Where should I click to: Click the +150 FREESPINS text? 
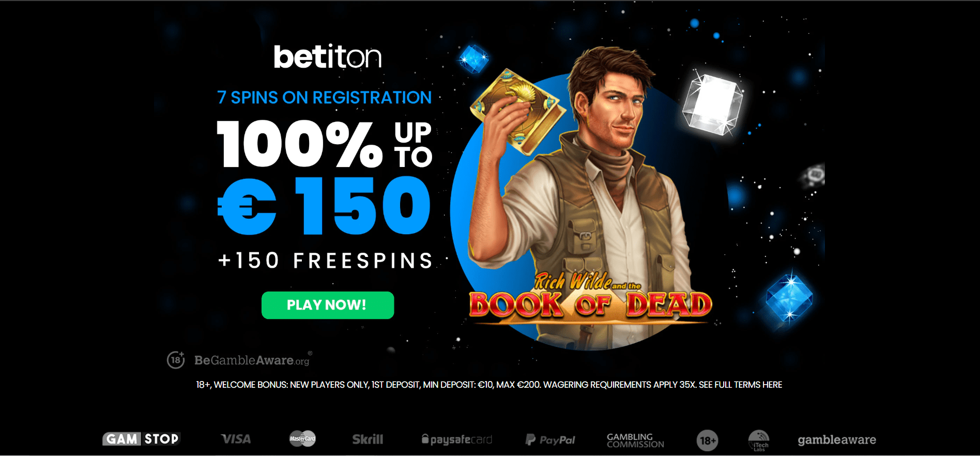(326, 261)
